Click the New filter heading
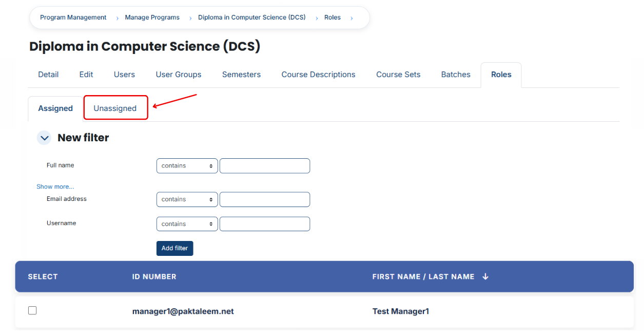 [x=83, y=138]
